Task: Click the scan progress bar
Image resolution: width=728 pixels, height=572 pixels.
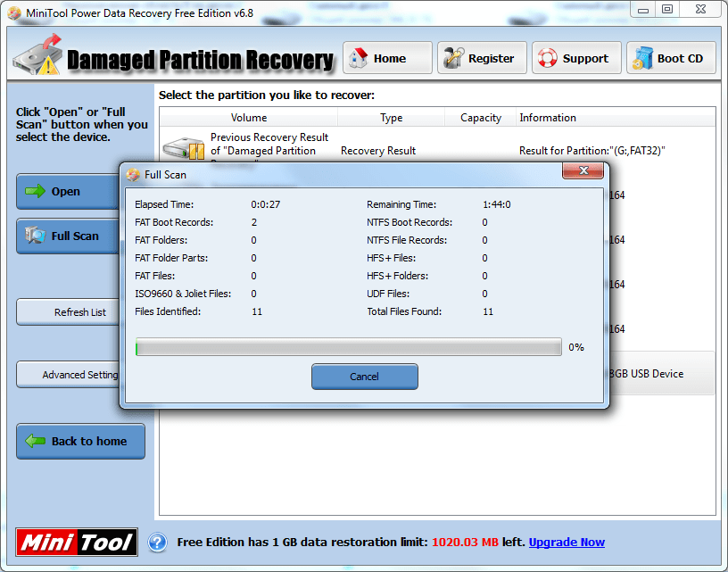Action: (x=348, y=347)
